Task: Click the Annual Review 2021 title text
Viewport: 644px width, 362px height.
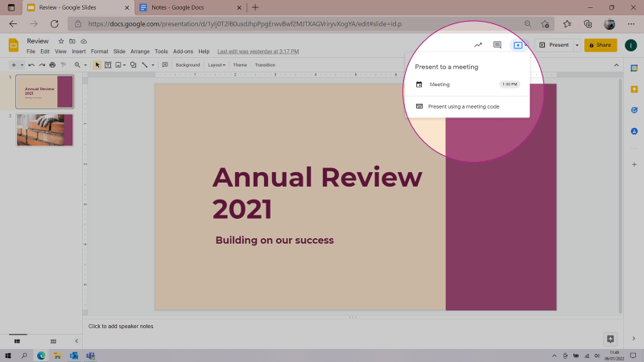Action: coord(317,193)
